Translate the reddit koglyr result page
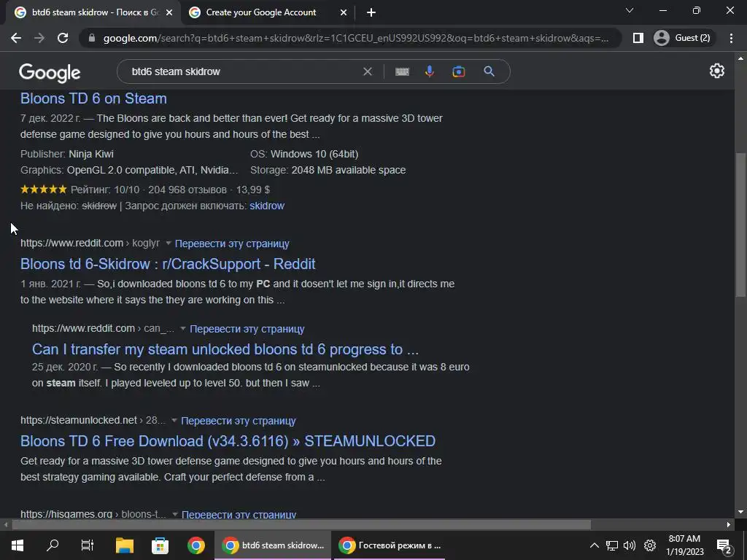The height and width of the screenshot is (560, 747). click(232, 244)
